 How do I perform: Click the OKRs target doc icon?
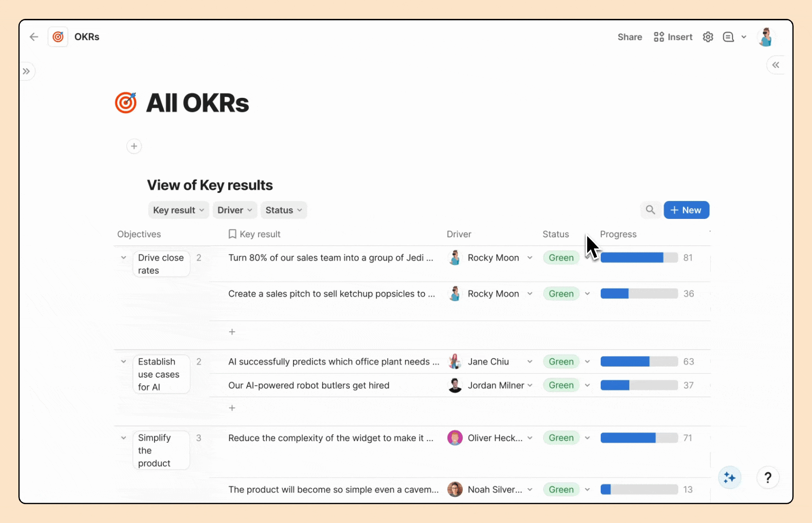pos(58,37)
